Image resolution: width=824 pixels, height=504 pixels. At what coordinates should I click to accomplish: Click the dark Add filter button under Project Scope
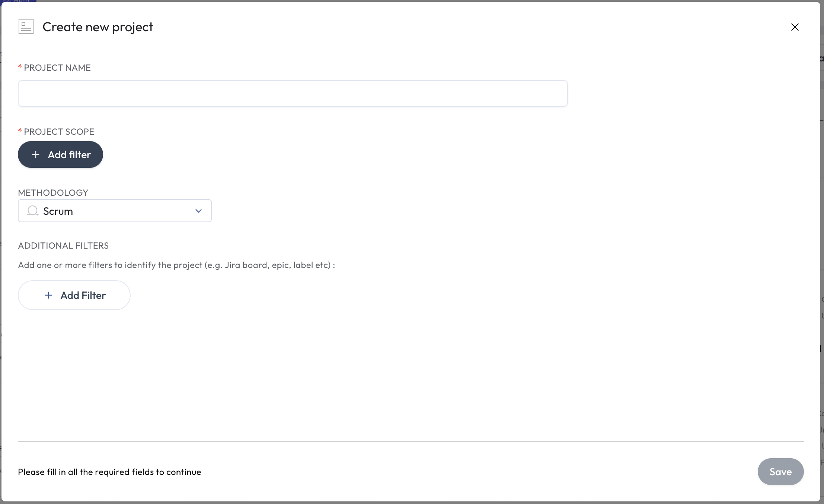(60, 154)
